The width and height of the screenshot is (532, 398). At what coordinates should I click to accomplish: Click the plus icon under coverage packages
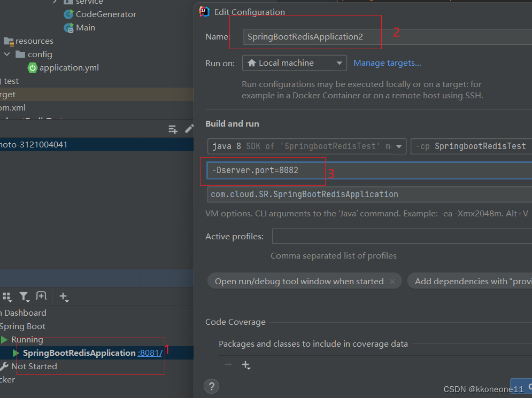(x=245, y=365)
